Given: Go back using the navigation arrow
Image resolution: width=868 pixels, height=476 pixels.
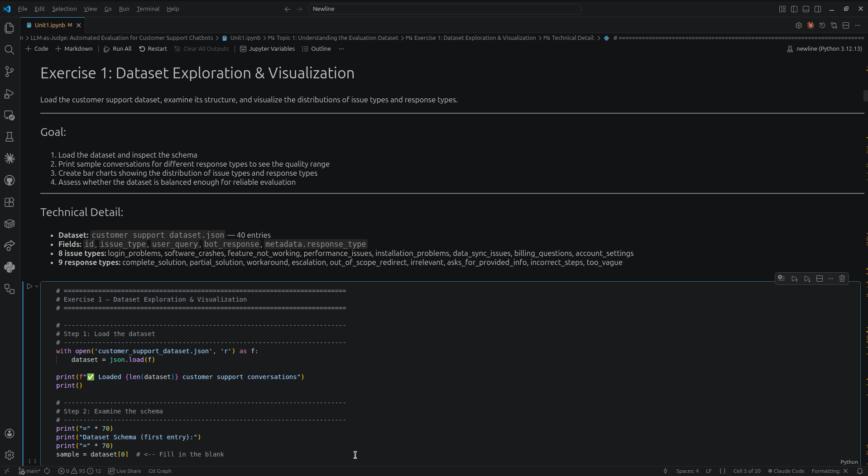Looking at the screenshot, I should (x=288, y=9).
